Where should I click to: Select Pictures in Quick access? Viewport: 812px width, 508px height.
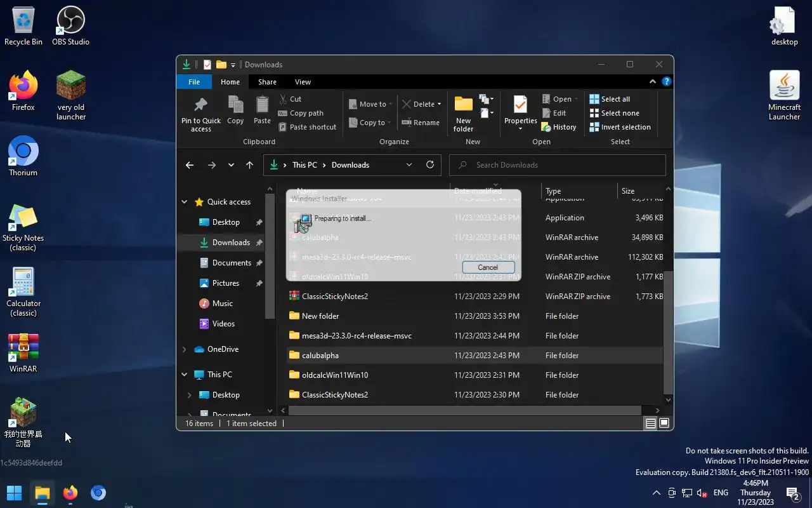(225, 283)
